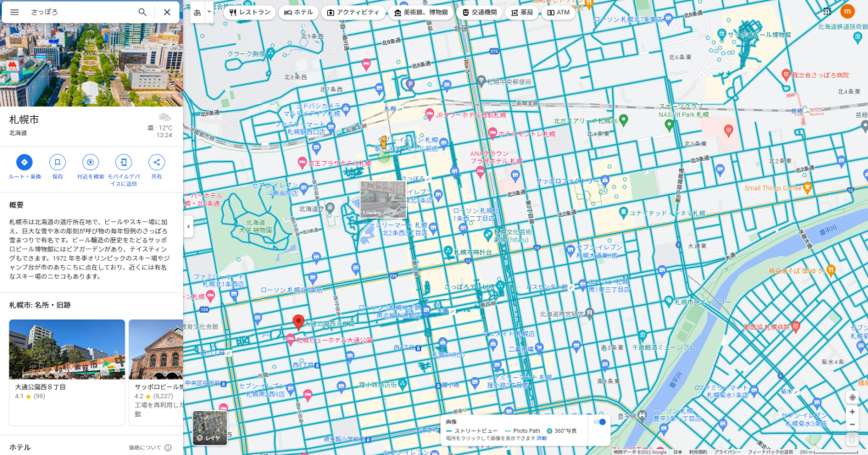This screenshot has width=868, height=455.
Task: Select ホテルモントレ札幌 hotel pin
Action: click(492, 133)
